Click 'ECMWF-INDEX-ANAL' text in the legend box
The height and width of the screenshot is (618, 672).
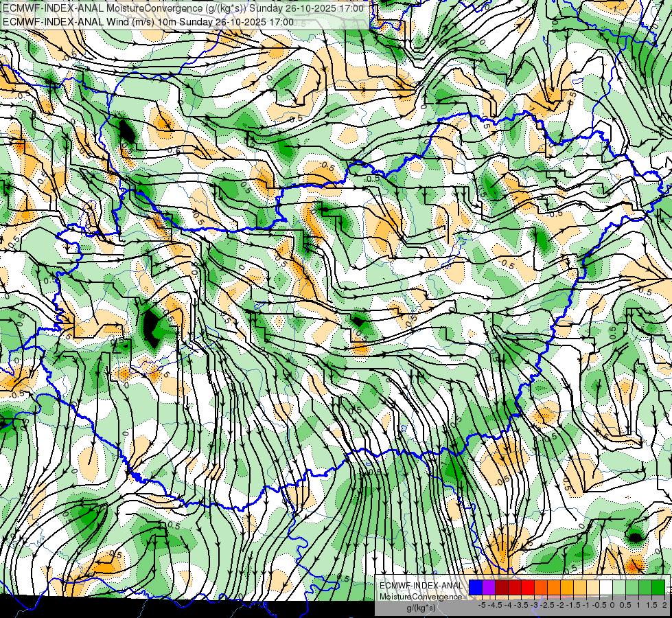click(421, 586)
